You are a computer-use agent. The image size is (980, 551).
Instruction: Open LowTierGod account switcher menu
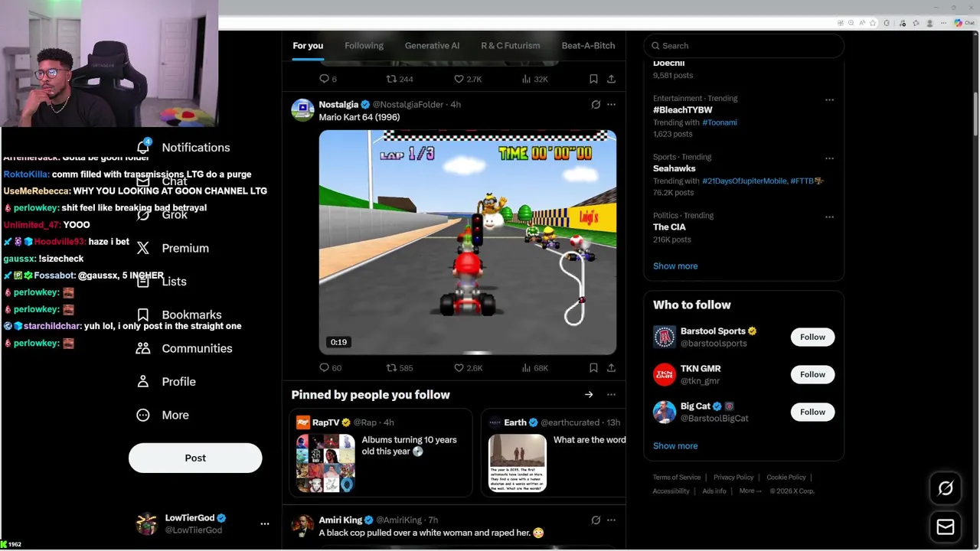(x=265, y=523)
